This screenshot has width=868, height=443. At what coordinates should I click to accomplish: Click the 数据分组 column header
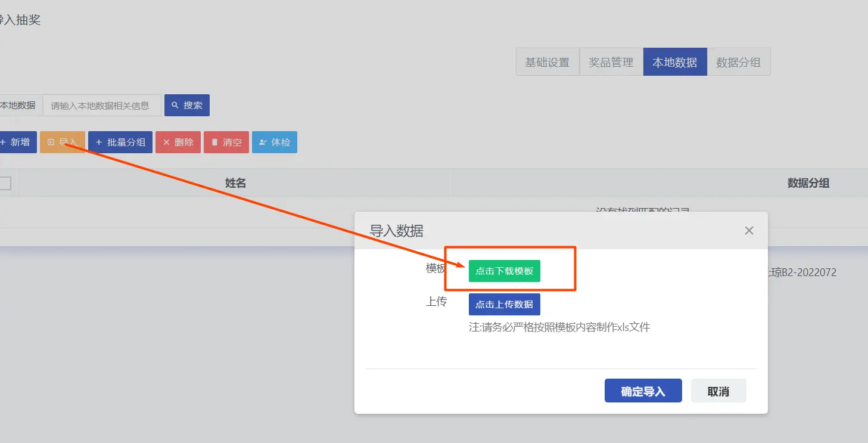tap(808, 183)
